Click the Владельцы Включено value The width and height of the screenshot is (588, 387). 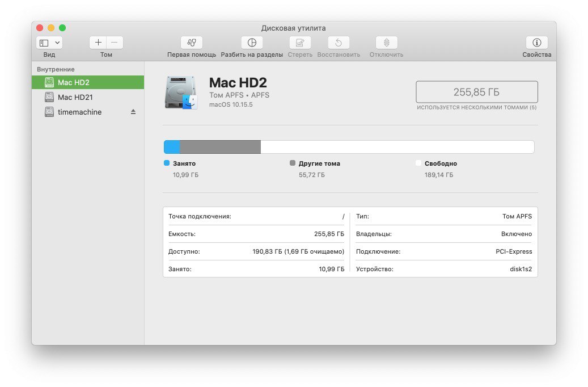coord(517,234)
